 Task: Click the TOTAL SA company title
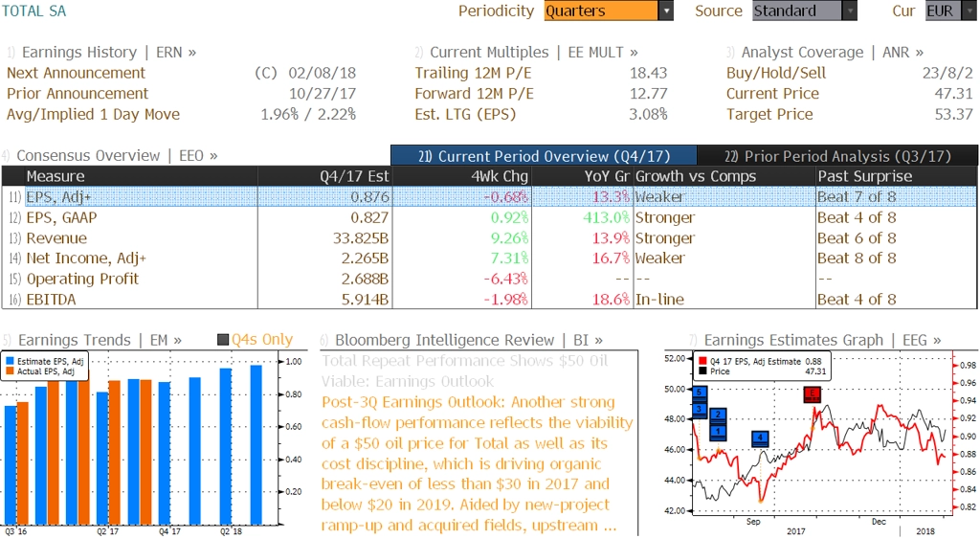pyautogui.click(x=33, y=11)
